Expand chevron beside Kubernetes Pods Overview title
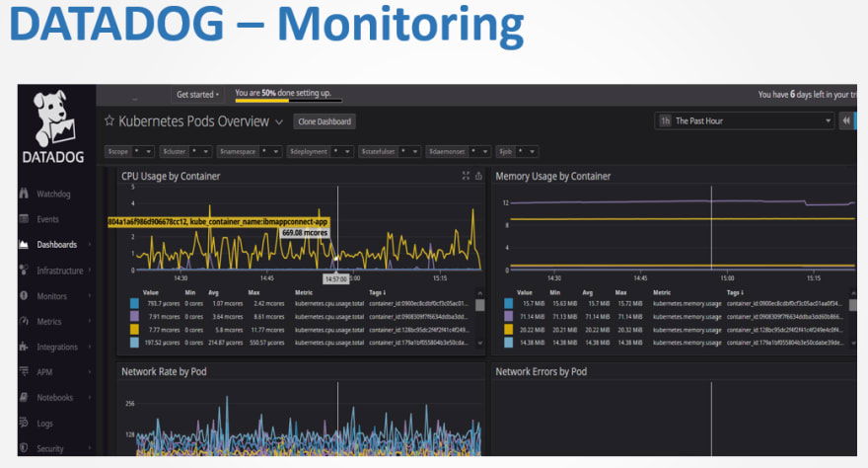Image resolution: width=868 pixels, height=468 pixels. click(x=279, y=121)
